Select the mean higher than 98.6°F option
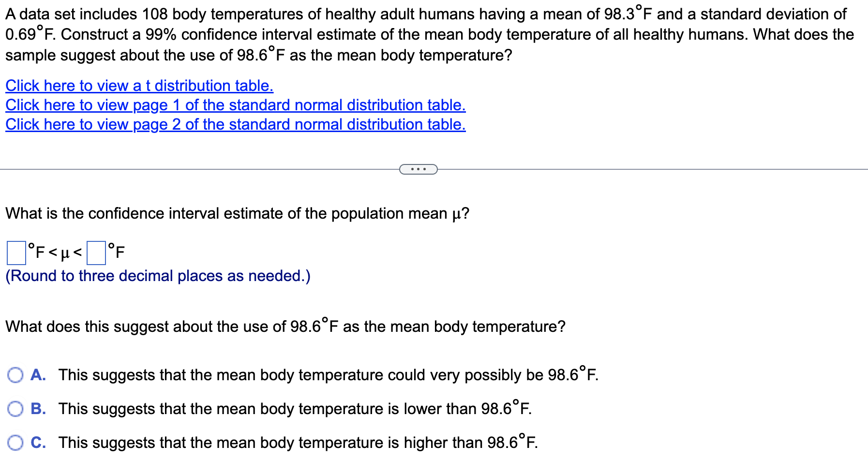The image size is (868, 476). pyautogui.click(x=16, y=443)
